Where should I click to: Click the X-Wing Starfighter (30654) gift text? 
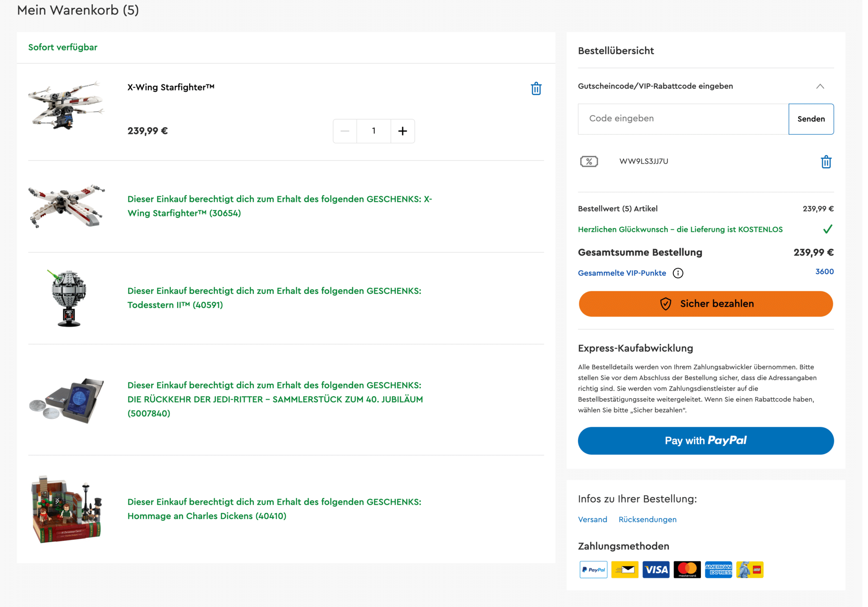click(280, 206)
